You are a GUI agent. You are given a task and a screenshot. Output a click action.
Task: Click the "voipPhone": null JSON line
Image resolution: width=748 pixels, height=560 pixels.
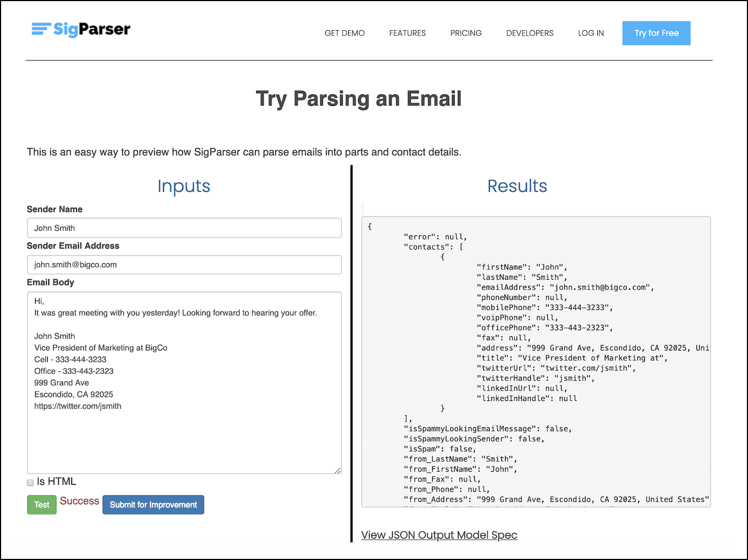click(518, 318)
